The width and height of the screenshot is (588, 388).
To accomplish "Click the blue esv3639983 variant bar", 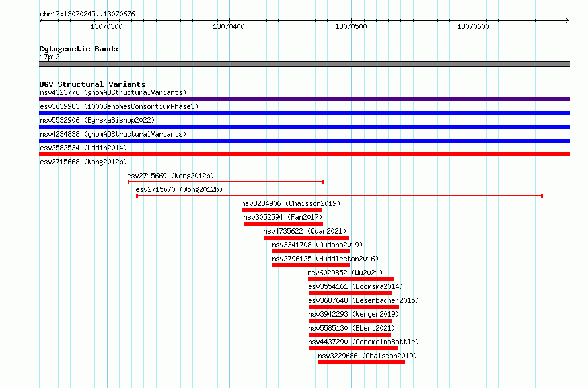I will pyautogui.click(x=304, y=113).
